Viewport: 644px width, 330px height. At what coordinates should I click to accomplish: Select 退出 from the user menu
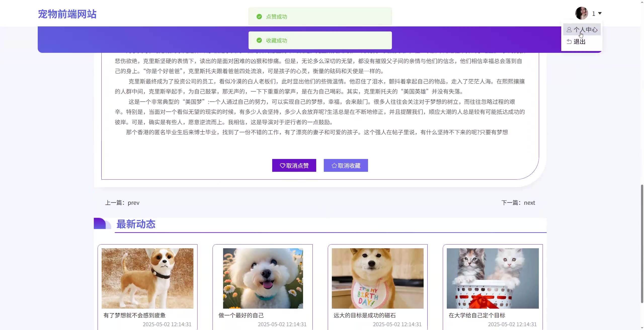(x=579, y=42)
